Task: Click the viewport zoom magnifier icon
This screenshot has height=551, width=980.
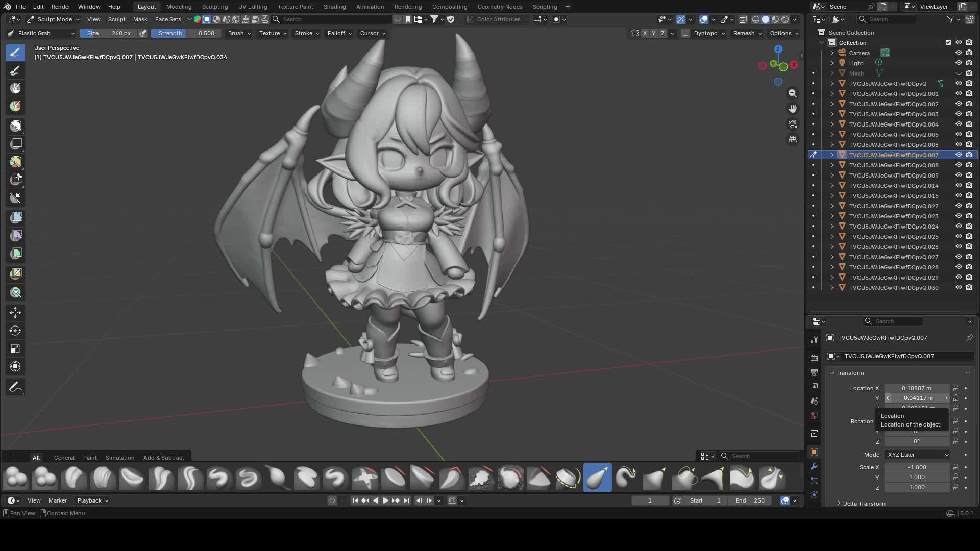Action: (792, 93)
